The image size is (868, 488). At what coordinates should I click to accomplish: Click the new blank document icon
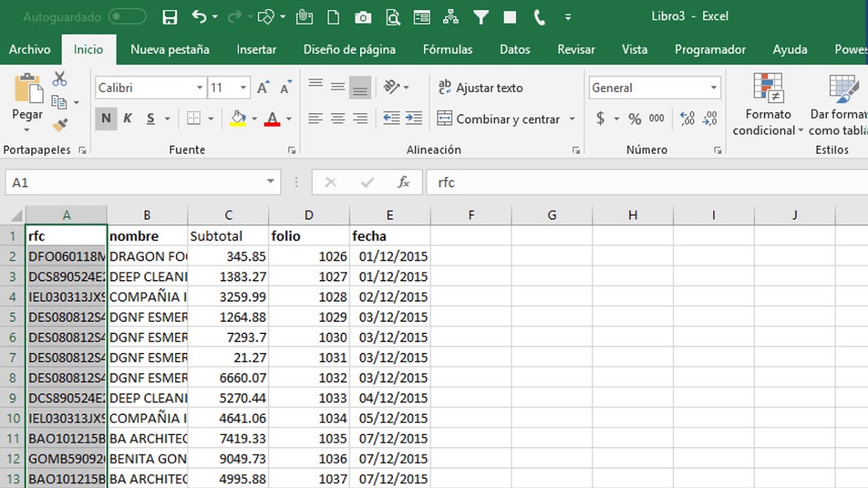point(333,17)
